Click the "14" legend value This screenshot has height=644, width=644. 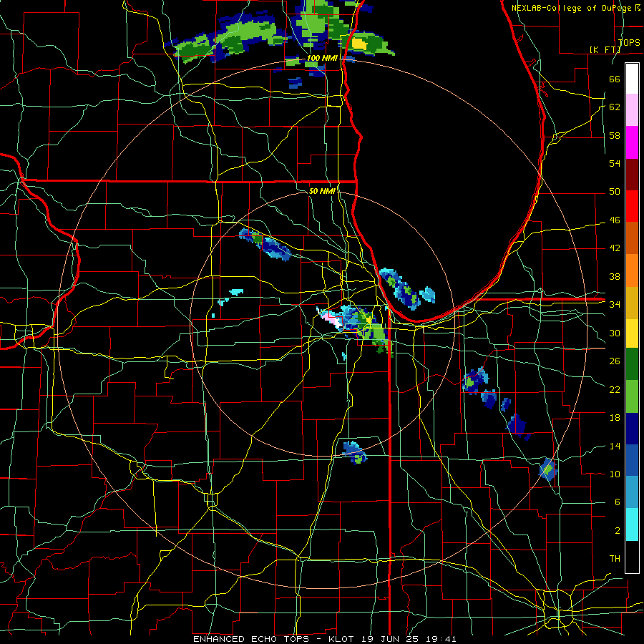[615, 446]
